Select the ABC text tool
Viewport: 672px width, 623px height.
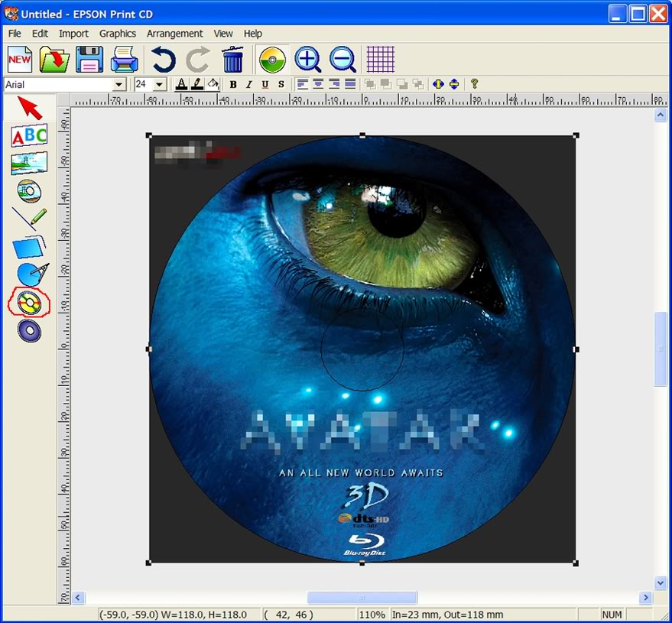(x=29, y=136)
